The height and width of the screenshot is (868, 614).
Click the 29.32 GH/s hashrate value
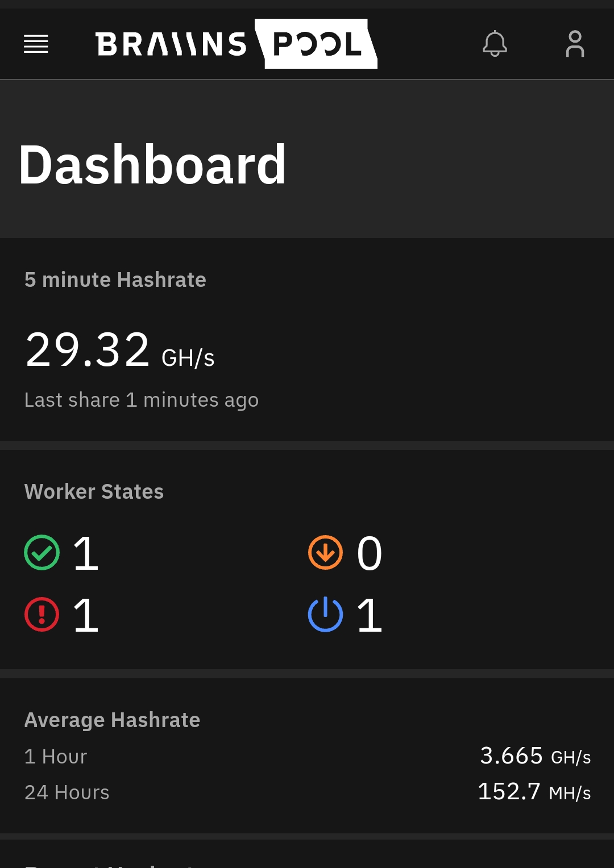(120, 350)
